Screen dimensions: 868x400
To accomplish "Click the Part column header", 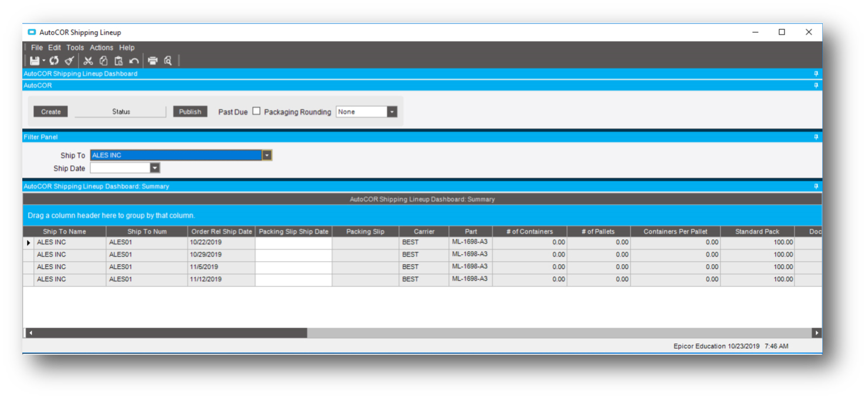I will coord(471,232).
